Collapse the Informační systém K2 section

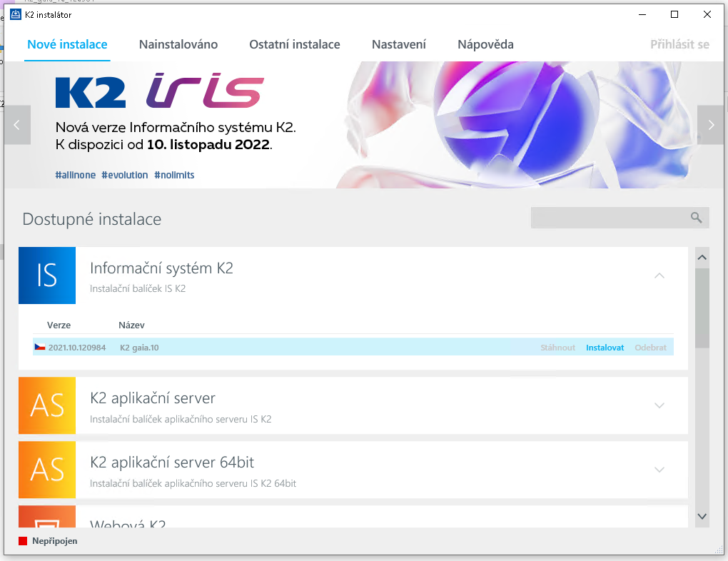pos(659,276)
